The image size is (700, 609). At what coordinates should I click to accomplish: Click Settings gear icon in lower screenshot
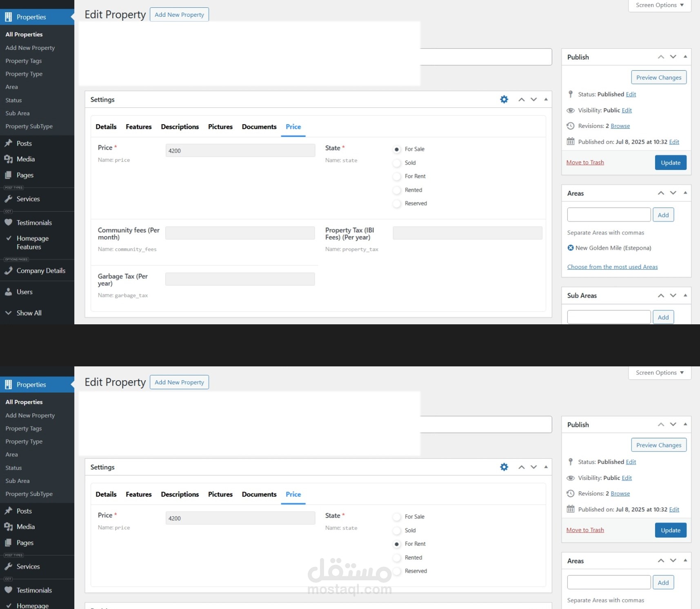point(504,467)
